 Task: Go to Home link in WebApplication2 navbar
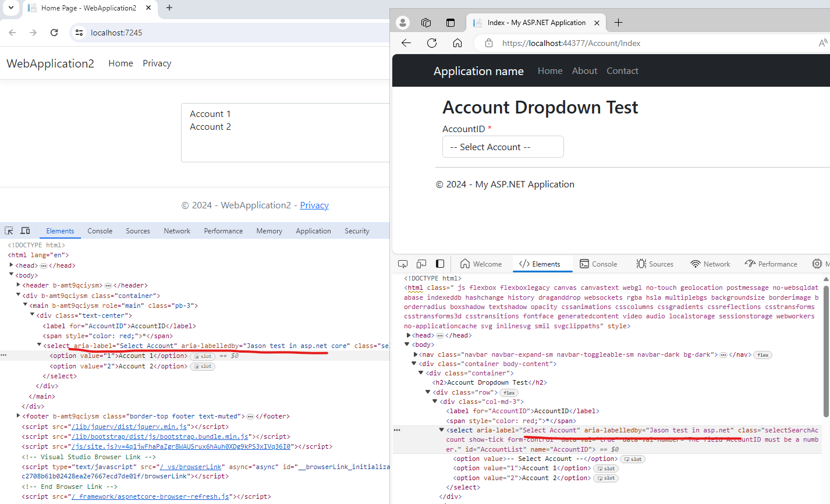coord(120,63)
